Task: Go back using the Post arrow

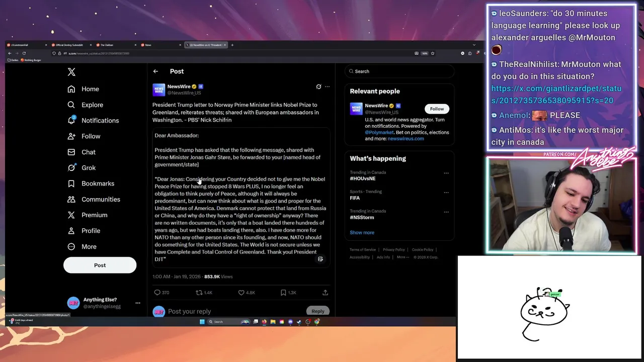Action: 155,71
